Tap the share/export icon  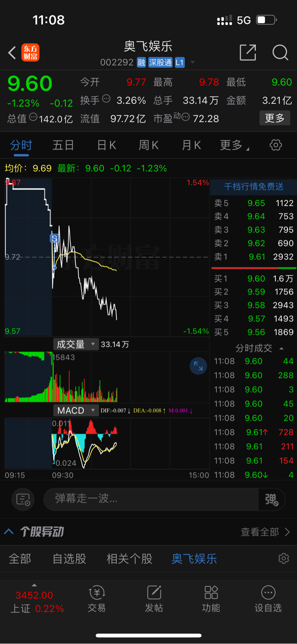[x=248, y=52]
